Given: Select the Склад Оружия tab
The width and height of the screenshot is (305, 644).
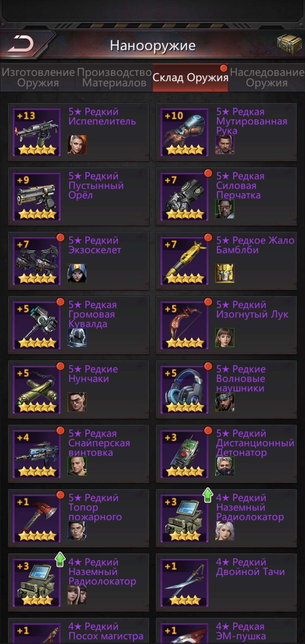Looking at the screenshot, I should 190,78.
